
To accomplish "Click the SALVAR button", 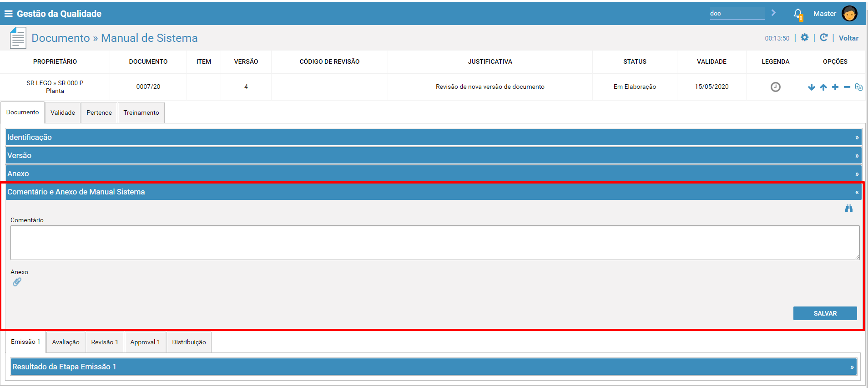I will tap(825, 313).
